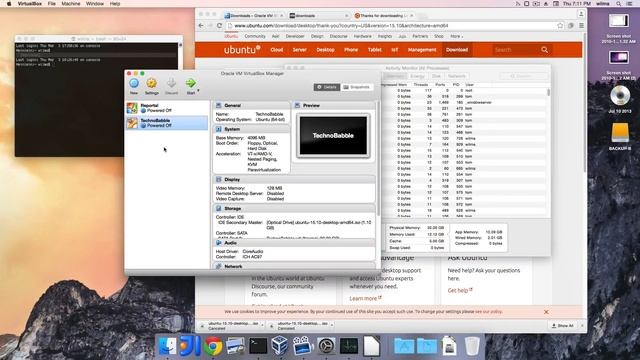This screenshot has width=640, height=360.
Task: Open VirtualBox cube icon in Dock
Action: [x=280, y=346]
